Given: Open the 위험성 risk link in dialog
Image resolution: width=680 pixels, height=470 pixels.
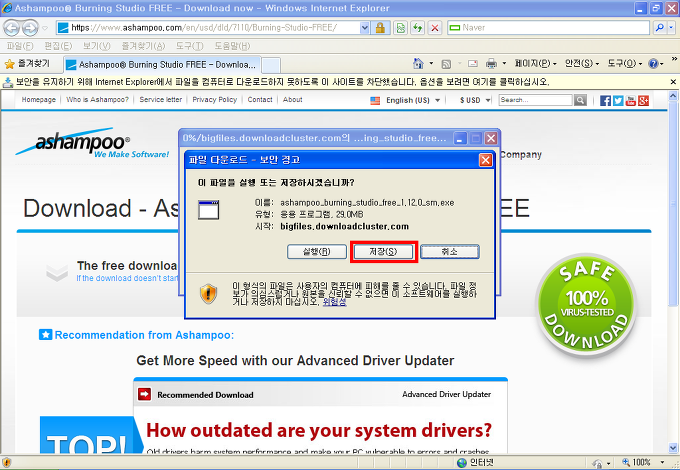Looking at the screenshot, I should 334,302.
